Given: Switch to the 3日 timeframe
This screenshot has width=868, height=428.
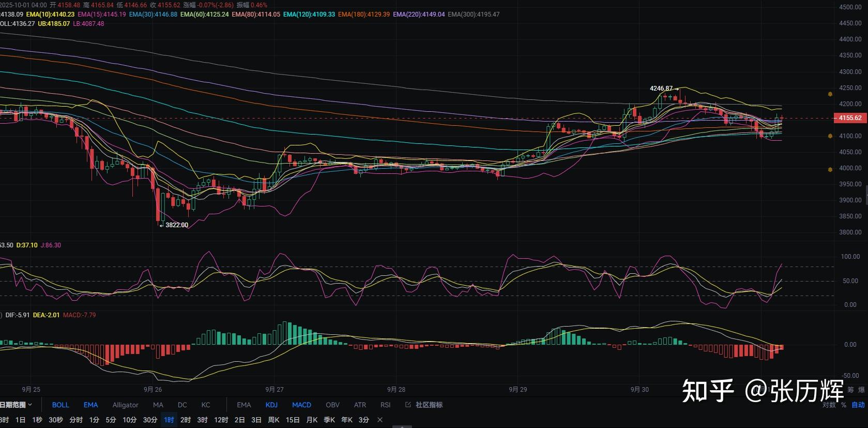Looking at the screenshot, I should click(x=256, y=420).
